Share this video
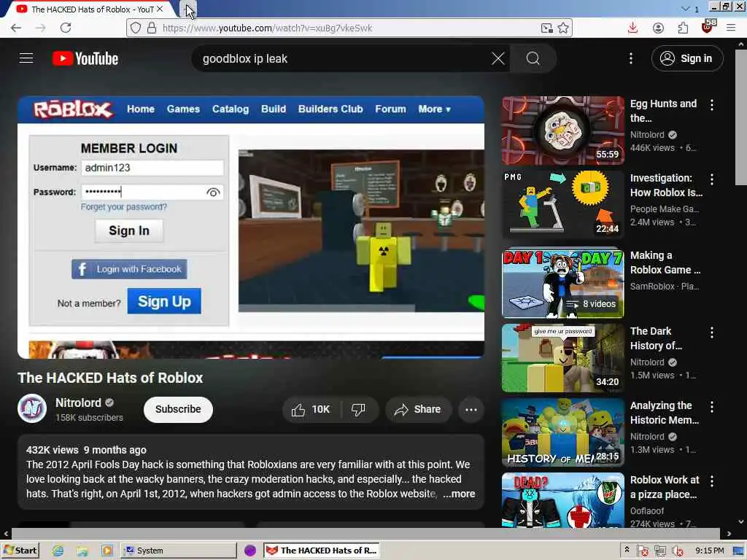This screenshot has width=747, height=560. point(418,410)
